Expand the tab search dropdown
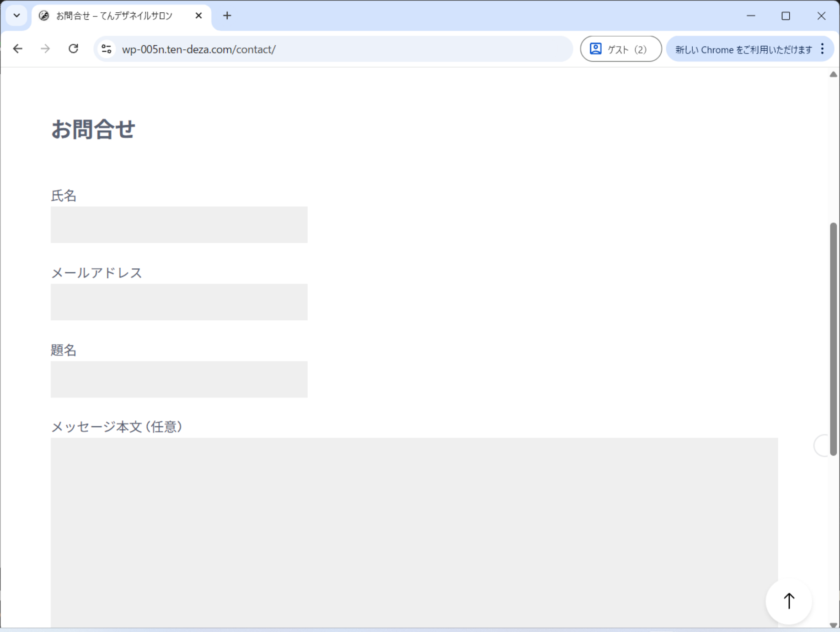This screenshot has width=840, height=632. 17,16
